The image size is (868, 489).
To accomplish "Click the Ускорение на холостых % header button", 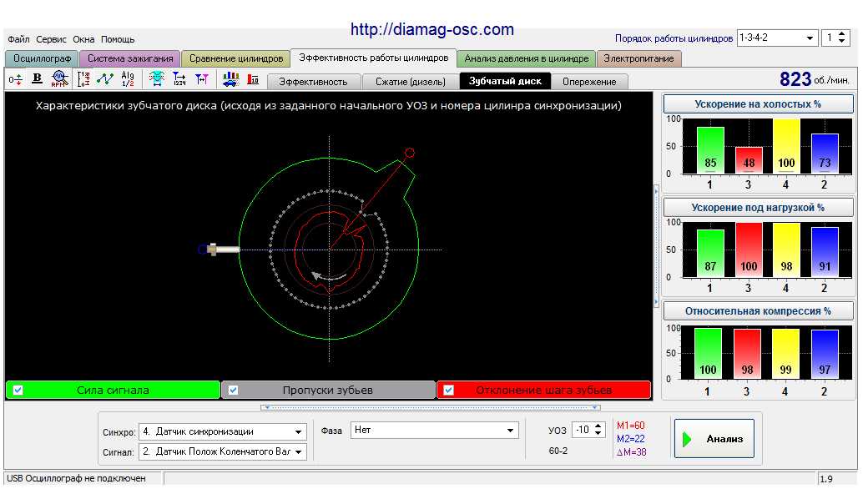I will point(758,104).
